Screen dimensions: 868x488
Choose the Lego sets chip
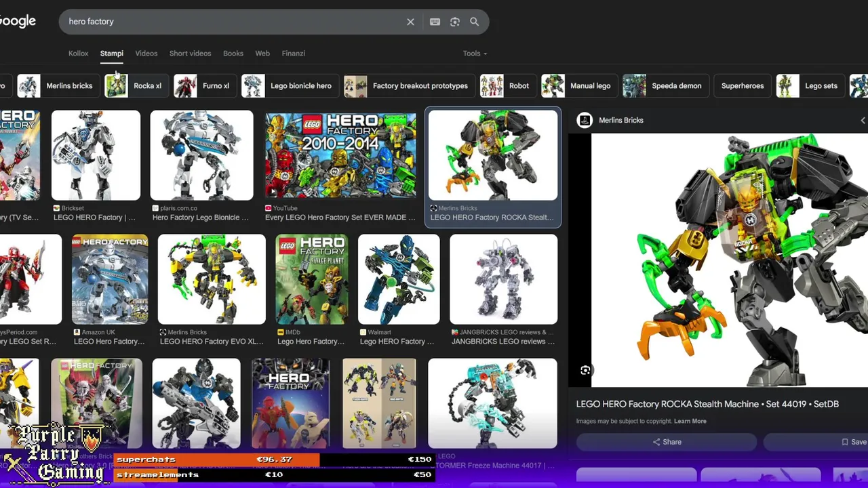click(809, 86)
